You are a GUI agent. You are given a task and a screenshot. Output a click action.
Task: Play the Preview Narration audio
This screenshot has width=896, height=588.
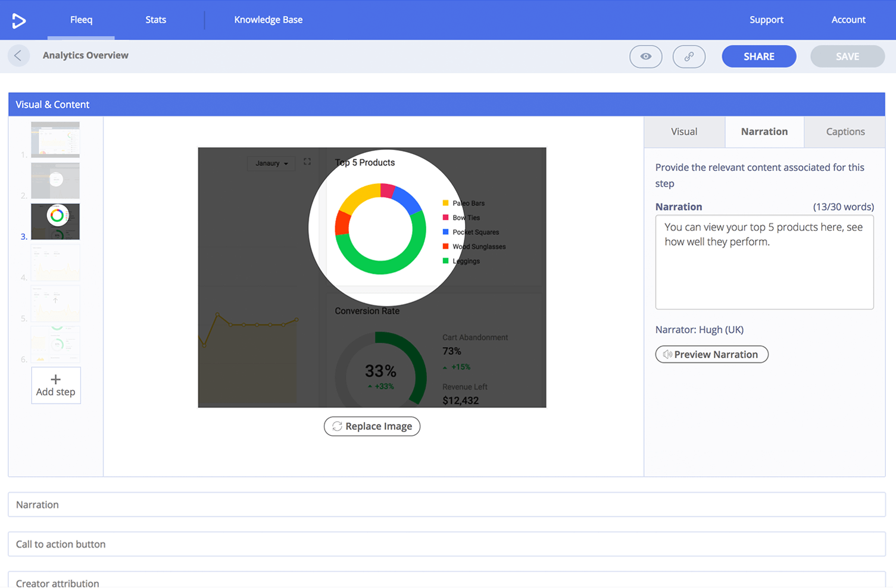[x=711, y=354]
